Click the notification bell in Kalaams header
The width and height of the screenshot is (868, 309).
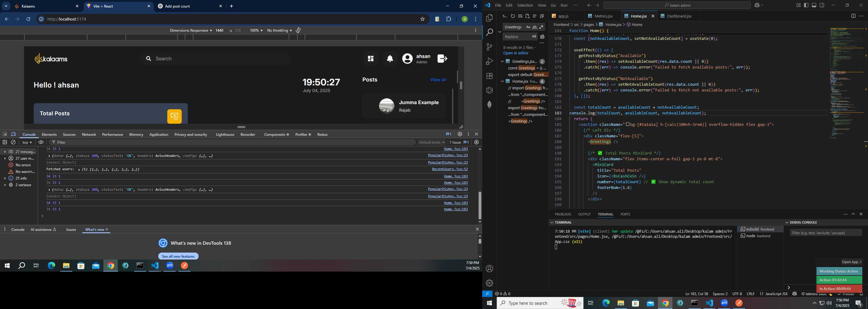coord(390,59)
